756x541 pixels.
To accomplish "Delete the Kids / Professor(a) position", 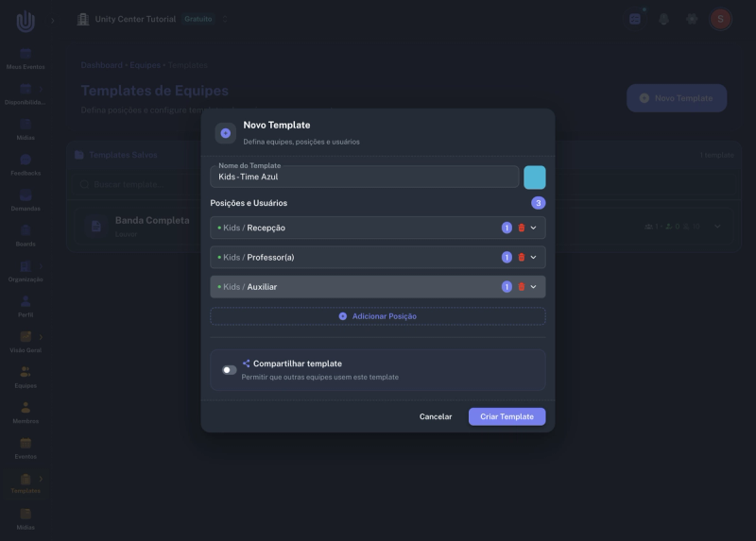I will (522, 257).
